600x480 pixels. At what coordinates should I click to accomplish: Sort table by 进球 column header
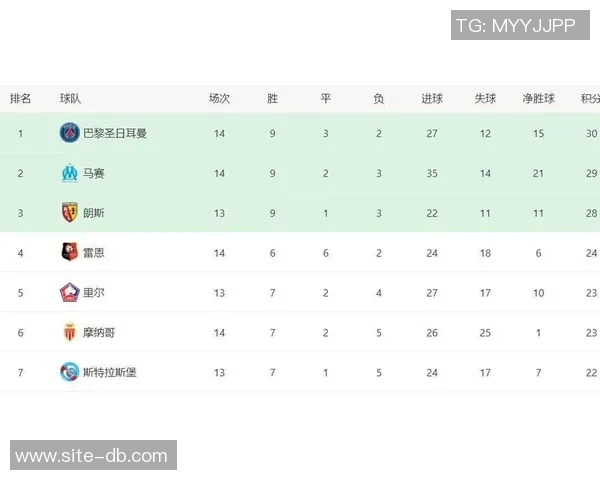point(432,99)
